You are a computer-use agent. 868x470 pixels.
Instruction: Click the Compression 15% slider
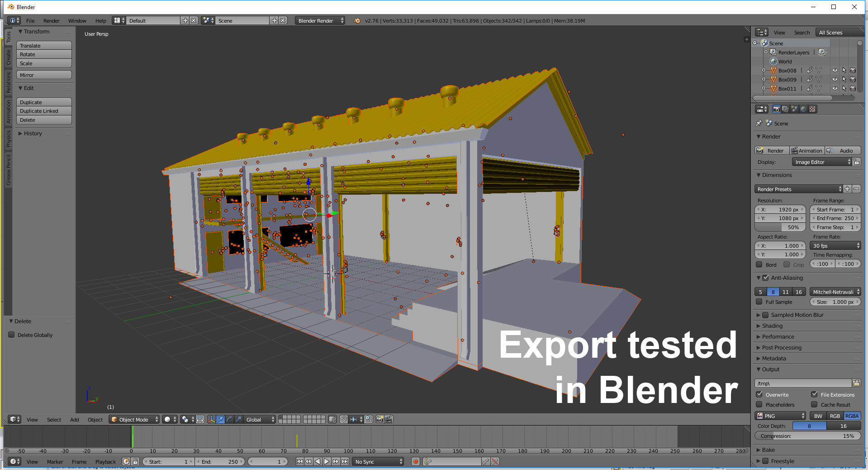tap(807, 436)
